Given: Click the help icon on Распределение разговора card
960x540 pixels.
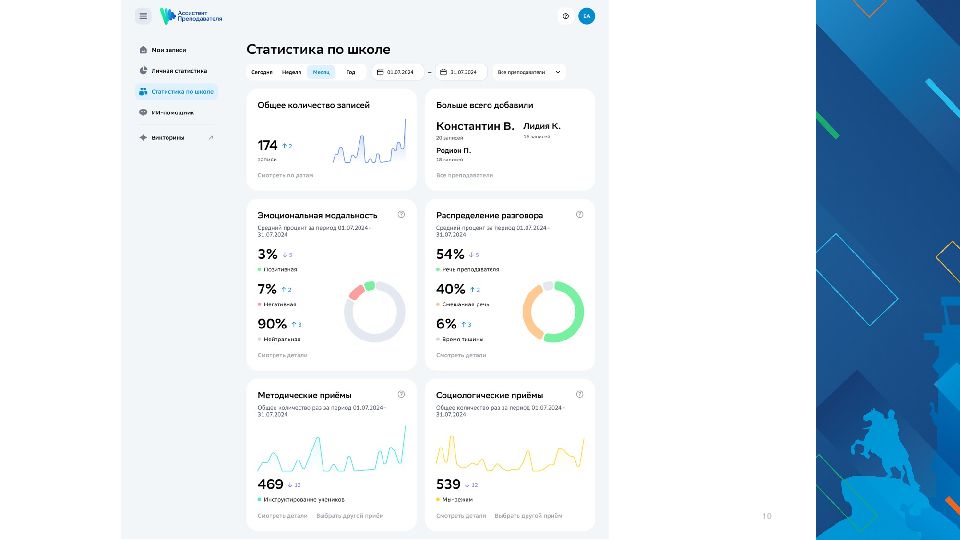Looking at the screenshot, I should pyautogui.click(x=579, y=214).
